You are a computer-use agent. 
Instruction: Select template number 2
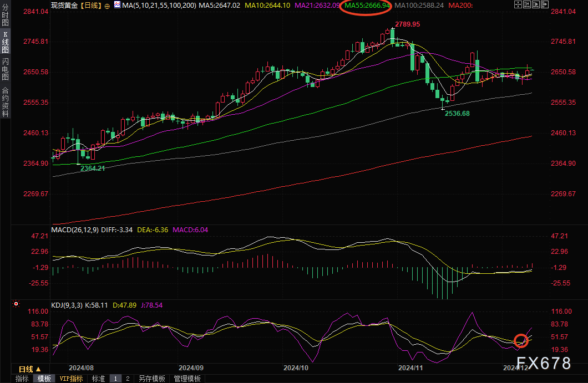tap(128, 379)
